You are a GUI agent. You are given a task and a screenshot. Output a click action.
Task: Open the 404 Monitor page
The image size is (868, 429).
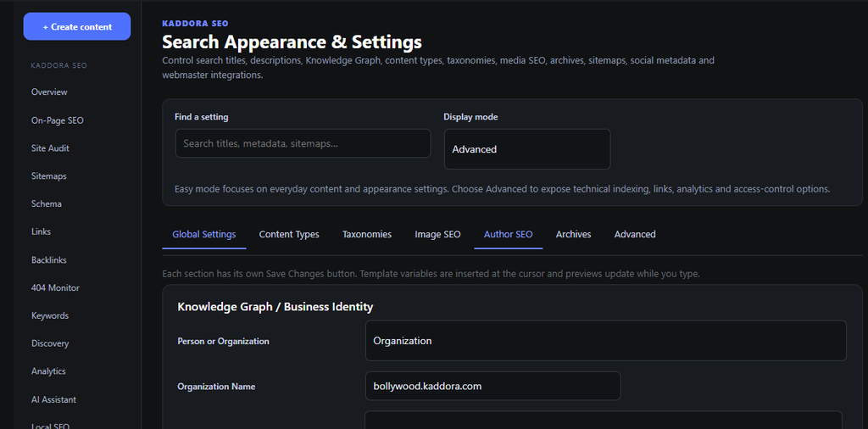point(55,287)
